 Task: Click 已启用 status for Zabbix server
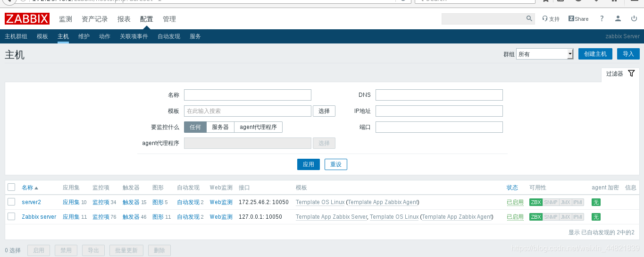click(515, 217)
